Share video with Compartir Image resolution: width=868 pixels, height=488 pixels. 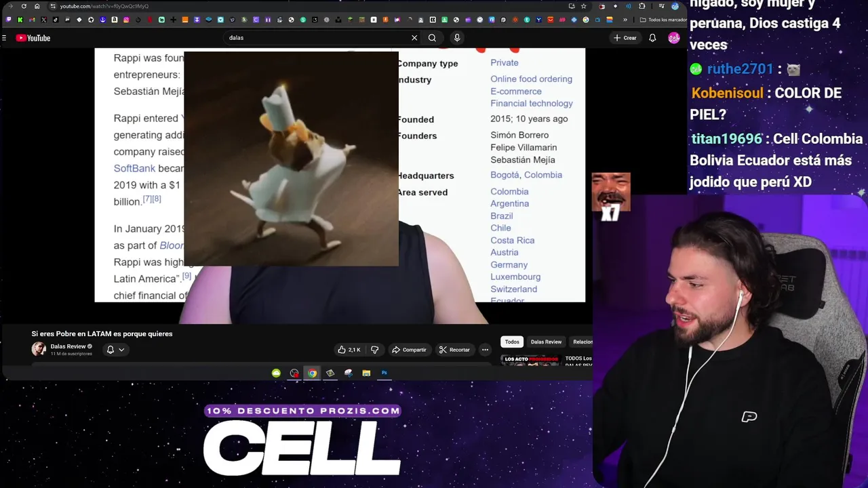tap(409, 350)
